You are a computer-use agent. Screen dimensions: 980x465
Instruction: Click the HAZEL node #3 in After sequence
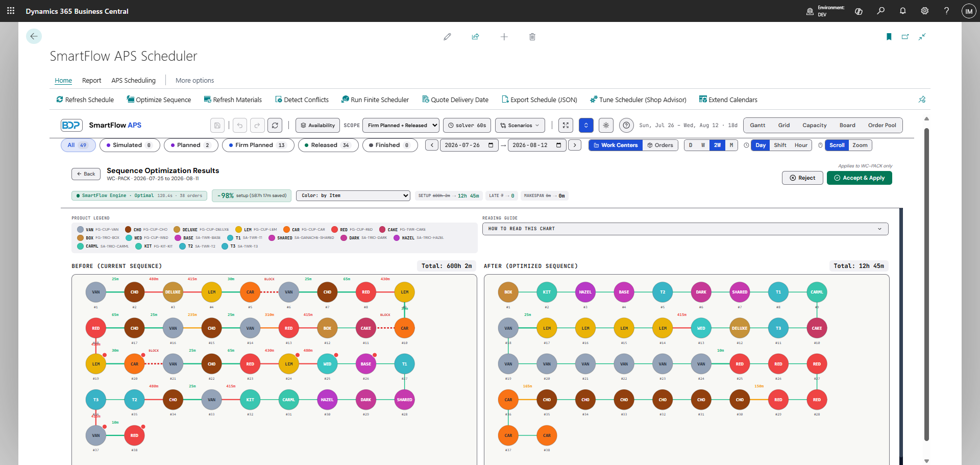pyautogui.click(x=585, y=292)
